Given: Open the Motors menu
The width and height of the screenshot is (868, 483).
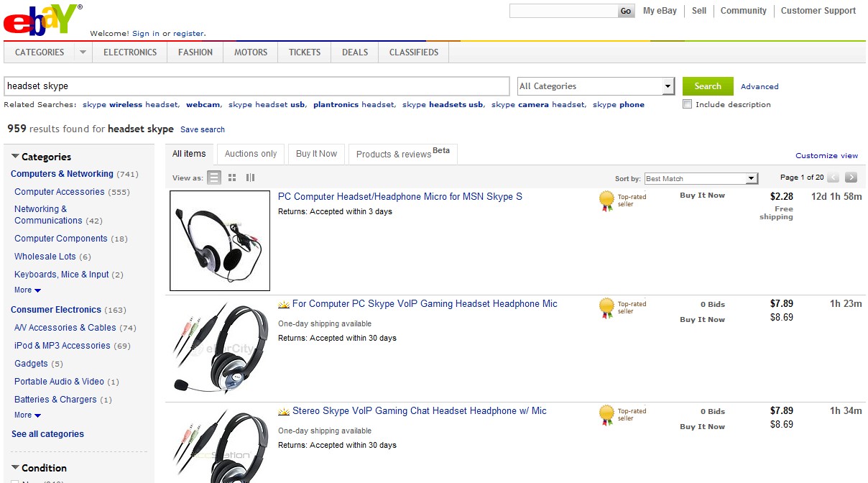Looking at the screenshot, I should 251,52.
